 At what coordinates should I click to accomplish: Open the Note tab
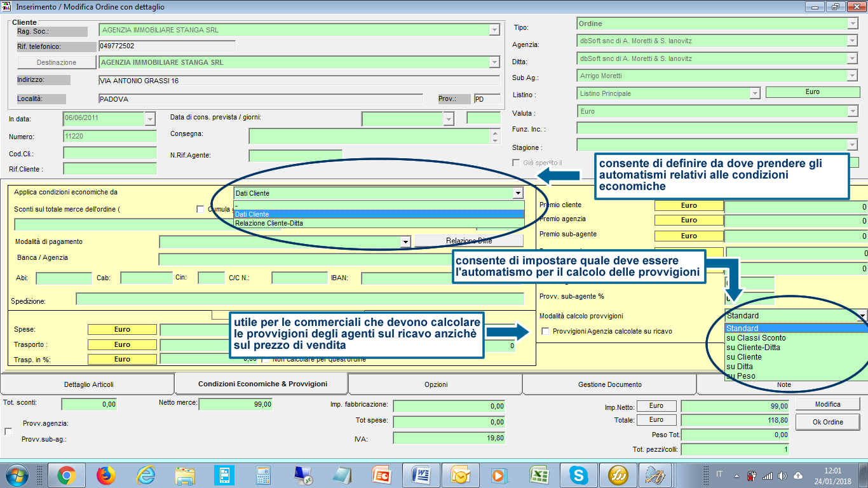783,385
